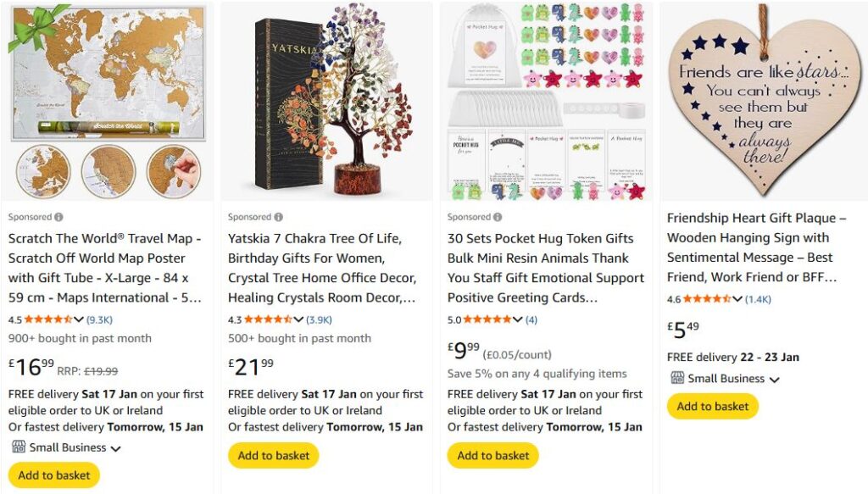
Task: View the 9.3K reviews for Scratch Map
Action: pos(99,319)
